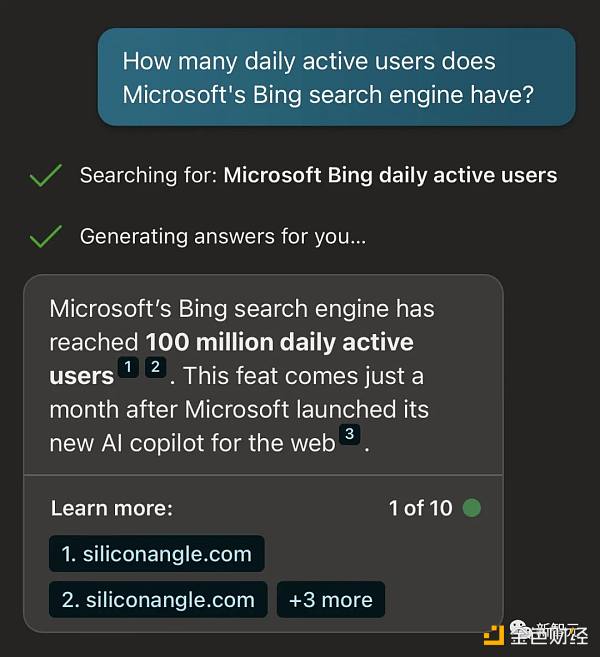Click the checkmark beside "Generating answers"
The width and height of the screenshot is (600, 657).
[x=46, y=238]
